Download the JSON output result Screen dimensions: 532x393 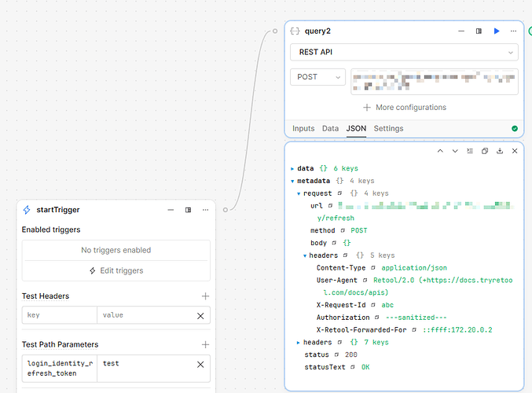pyautogui.click(x=500, y=151)
